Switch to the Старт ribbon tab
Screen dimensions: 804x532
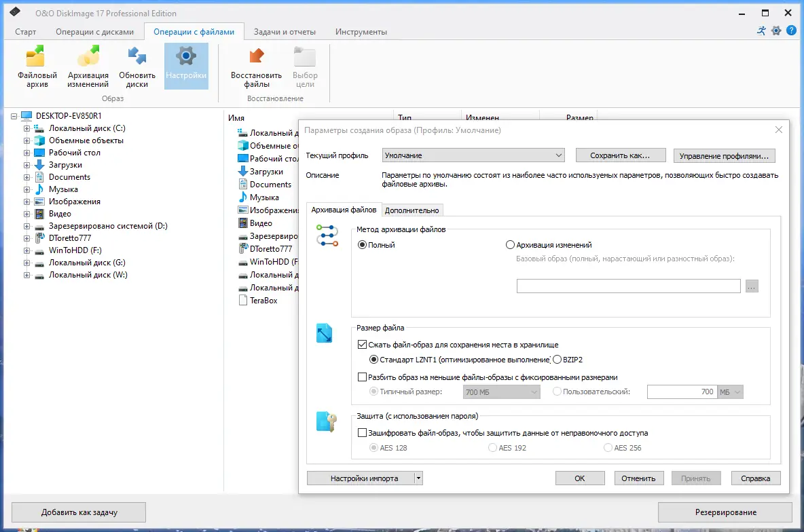[x=26, y=32]
